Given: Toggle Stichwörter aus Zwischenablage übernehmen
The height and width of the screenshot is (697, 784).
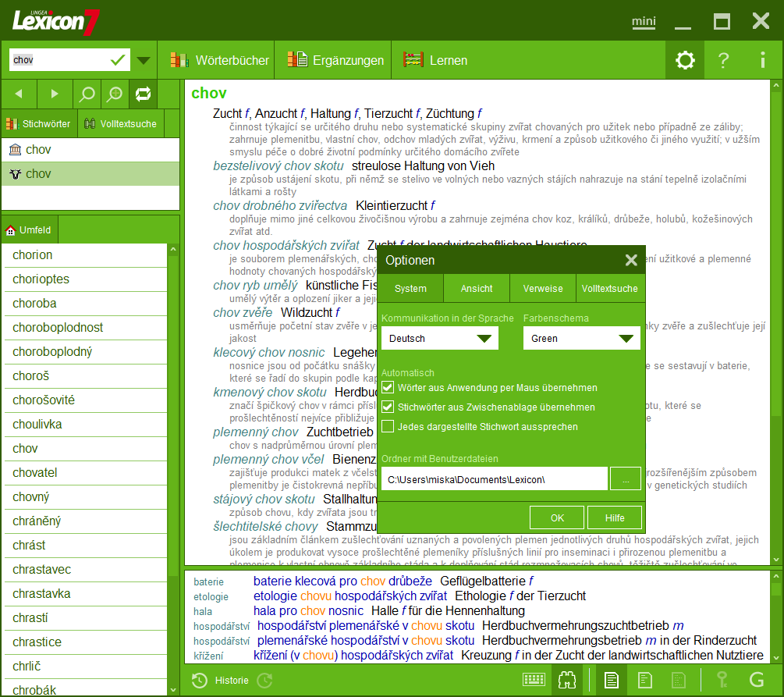Looking at the screenshot, I should [x=388, y=407].
